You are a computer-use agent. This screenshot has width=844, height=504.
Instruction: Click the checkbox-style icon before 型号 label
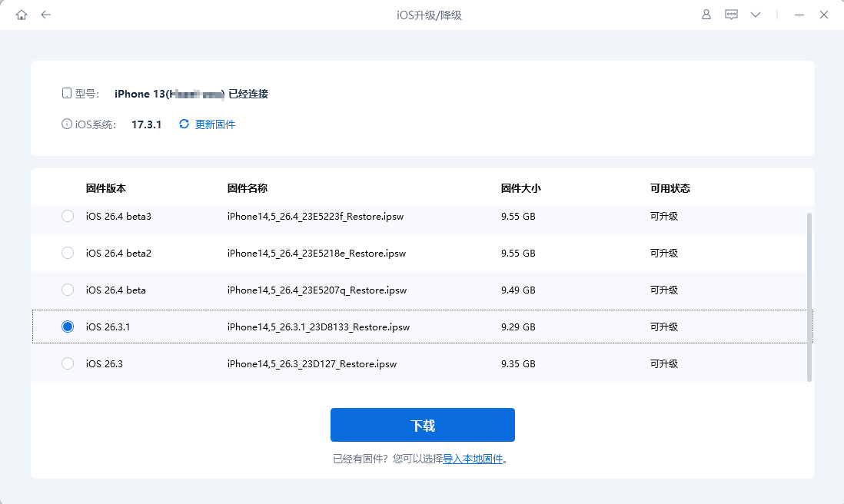click(x=67, y=92)
